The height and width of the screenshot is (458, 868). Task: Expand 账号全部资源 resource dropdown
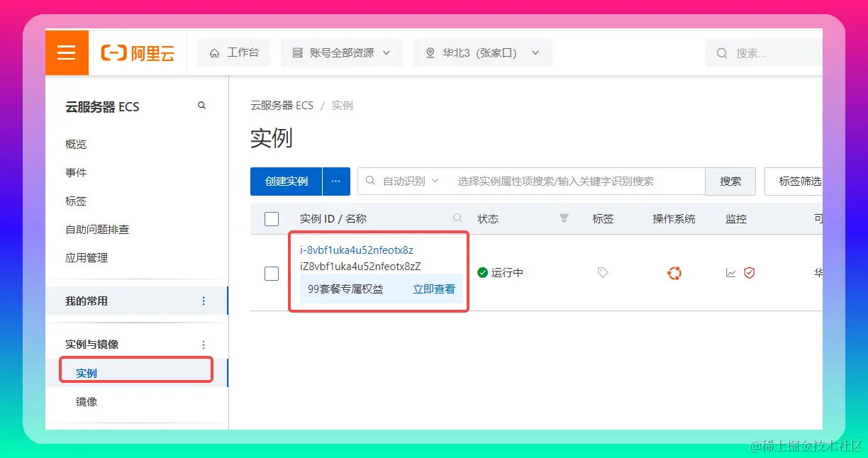coord(342,52)
